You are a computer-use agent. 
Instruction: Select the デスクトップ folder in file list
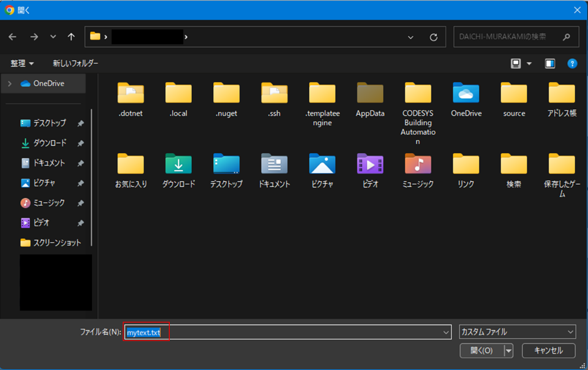(x=226, y=171)
